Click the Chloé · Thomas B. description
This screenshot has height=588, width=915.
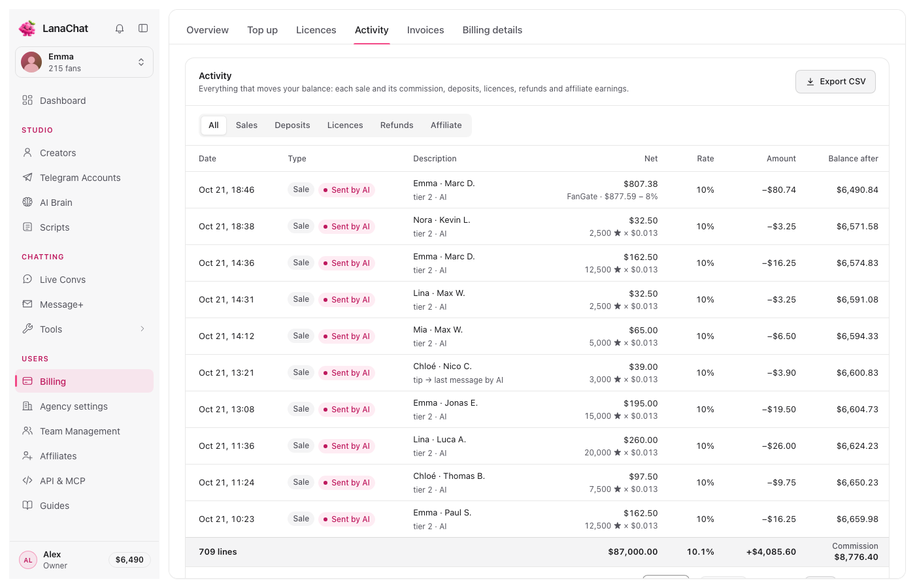[449, 476]
